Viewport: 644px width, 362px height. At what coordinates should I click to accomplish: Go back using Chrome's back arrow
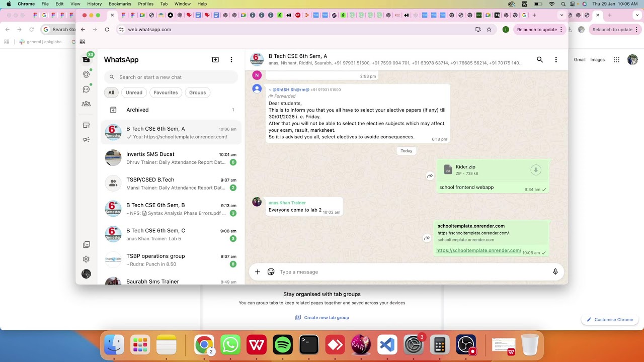[x=83, y=30]
